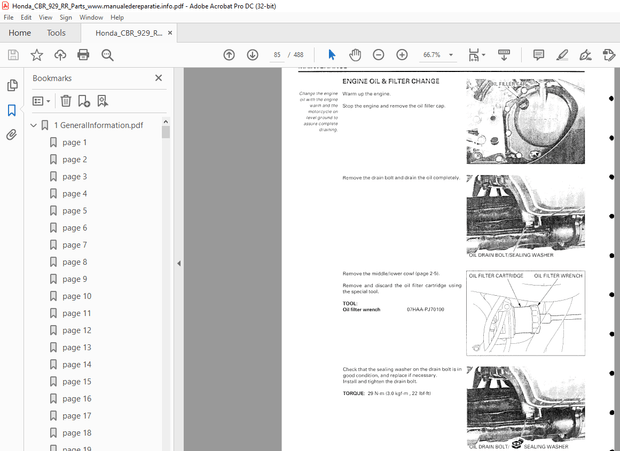Jump to bookmark page 17
The height and width of the screenshot is (451, 620).
pos(77,416)
